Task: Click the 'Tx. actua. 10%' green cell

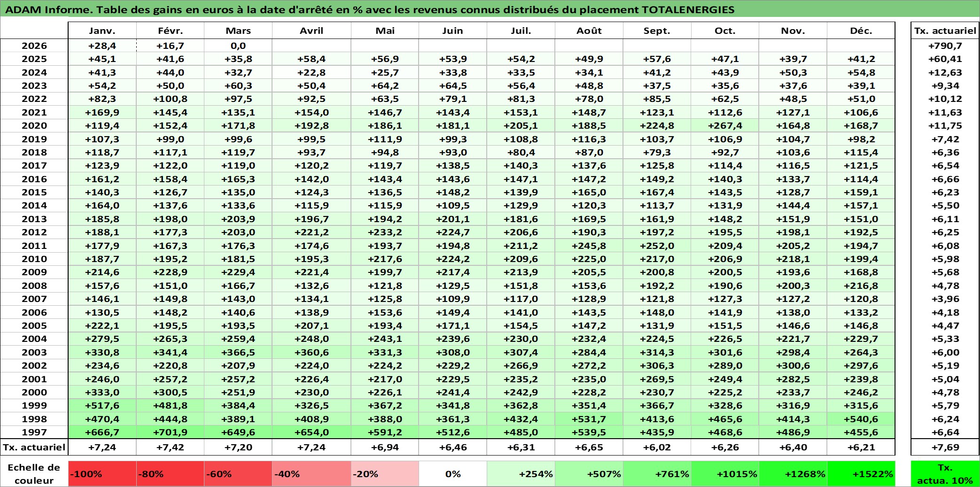Action: [x=945, y=473]
